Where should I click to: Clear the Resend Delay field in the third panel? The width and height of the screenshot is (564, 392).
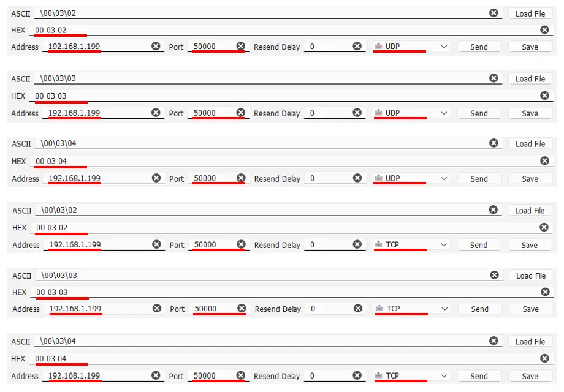[357, 178]
